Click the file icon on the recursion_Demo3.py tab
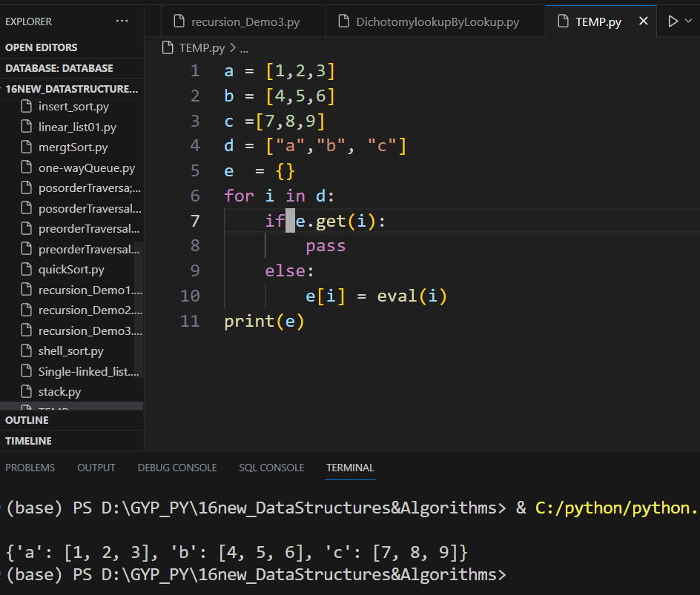 click(178, 21)
